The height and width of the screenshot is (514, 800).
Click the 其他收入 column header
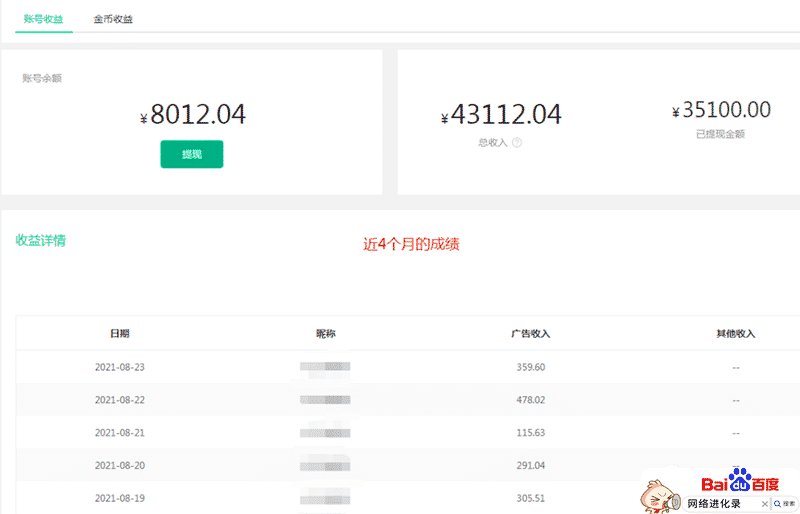[735, 333]
